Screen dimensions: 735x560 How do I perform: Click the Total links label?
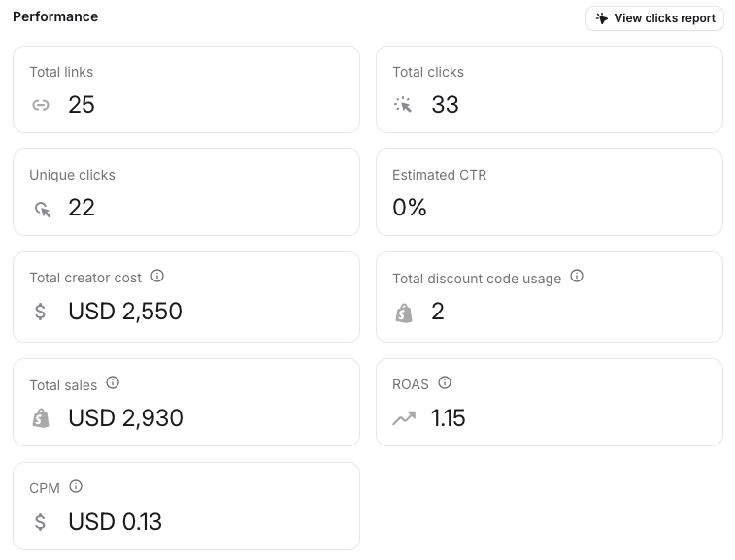click(61, 72)
